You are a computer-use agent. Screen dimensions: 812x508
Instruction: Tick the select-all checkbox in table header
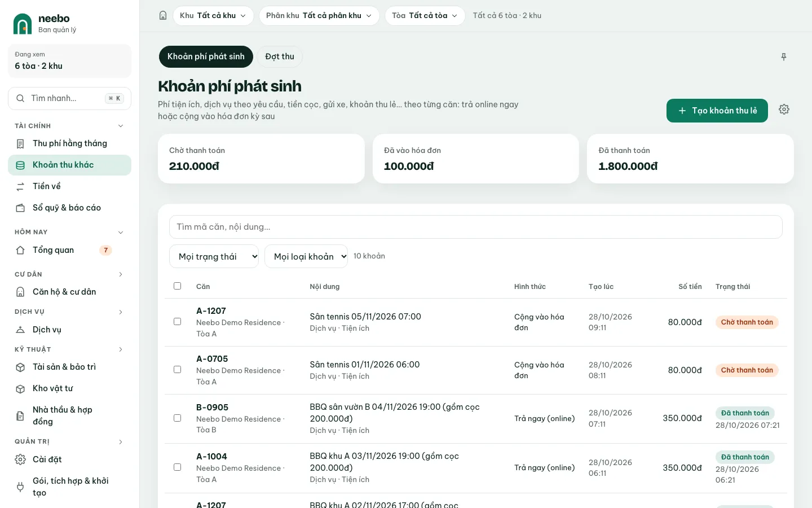tap(178, 286)
